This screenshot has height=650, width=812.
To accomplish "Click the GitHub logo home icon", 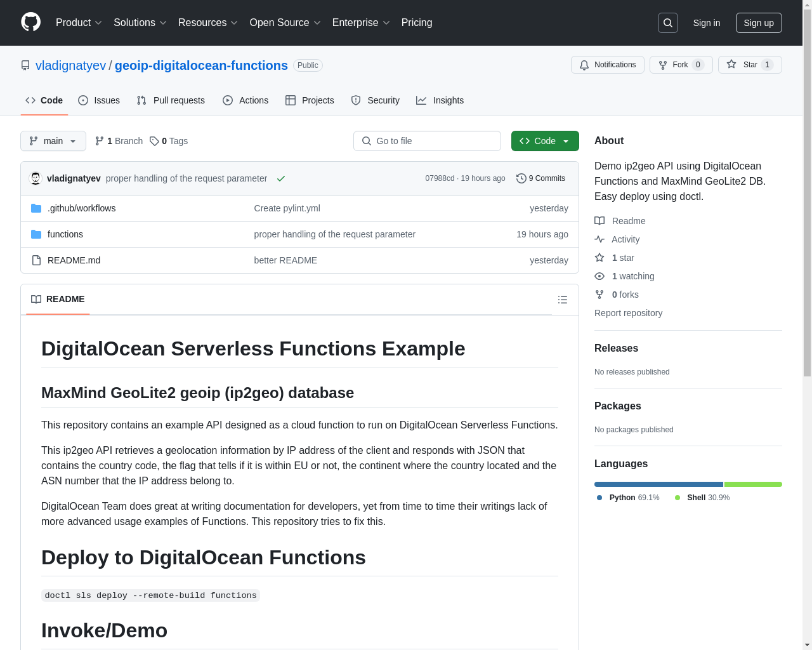I will tap(31, 22).
